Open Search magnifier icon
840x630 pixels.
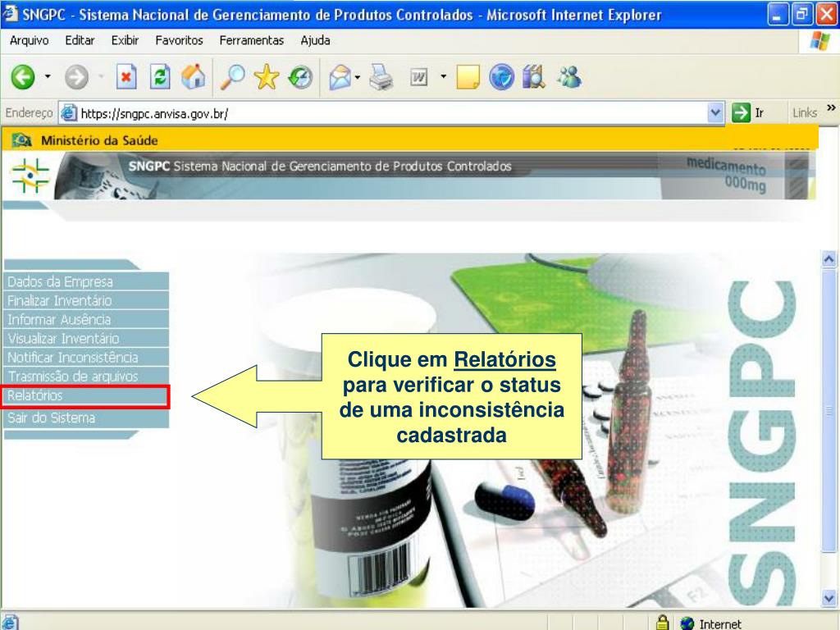pos(233,77)
